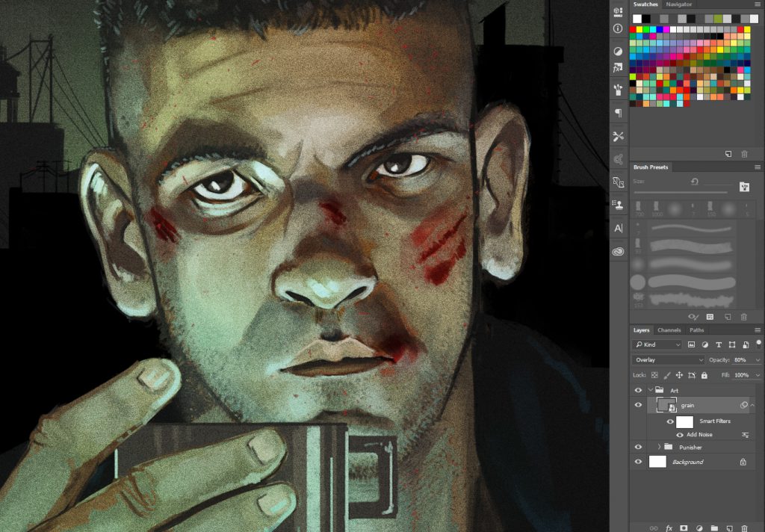Screen dimensions: 765x532
Task: Hide the Background layer
Action: [638, 461]
